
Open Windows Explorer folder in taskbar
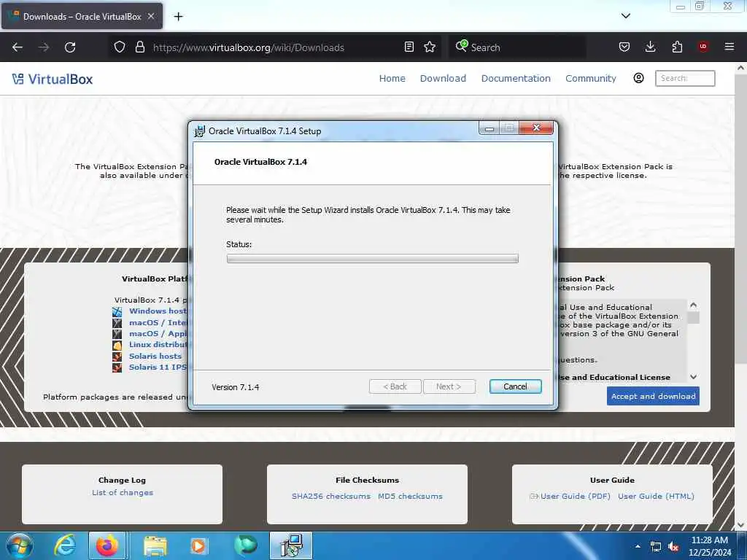[x=155, y=547]
